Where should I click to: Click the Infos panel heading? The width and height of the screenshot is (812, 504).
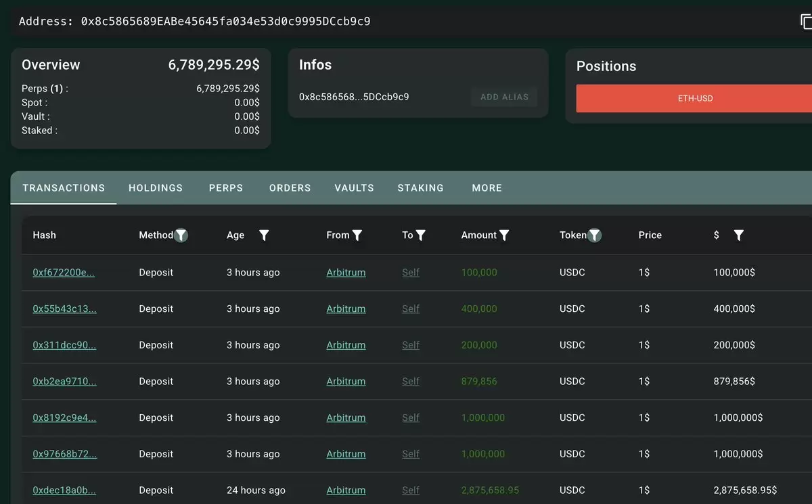pos(315,65)
